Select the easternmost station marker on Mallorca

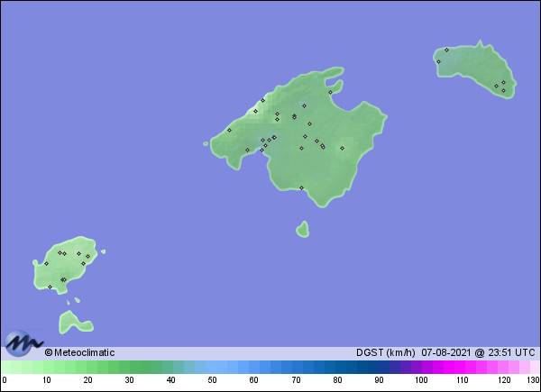pos(343,149)
